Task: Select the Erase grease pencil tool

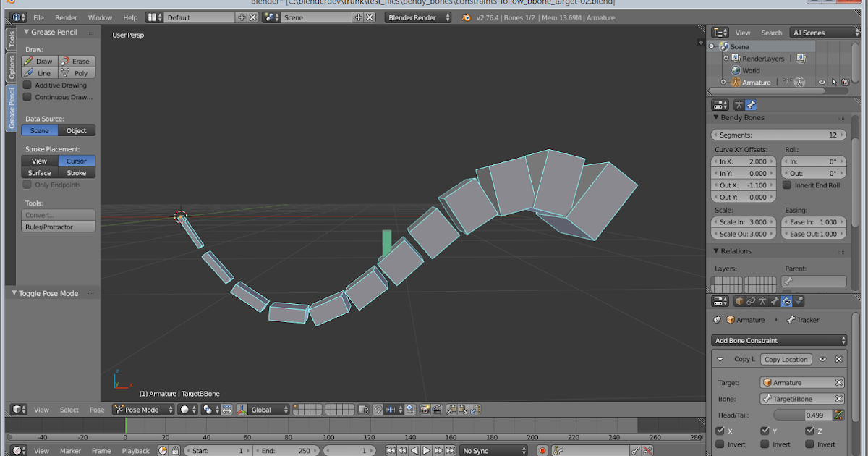Action: tap(77, 62)
